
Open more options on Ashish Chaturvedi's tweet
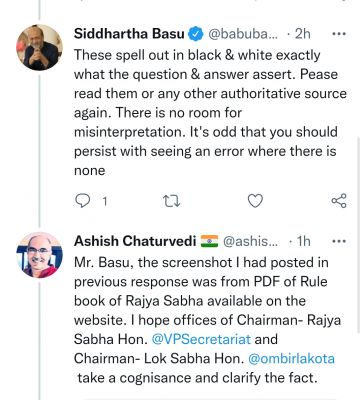click(339, 241)
